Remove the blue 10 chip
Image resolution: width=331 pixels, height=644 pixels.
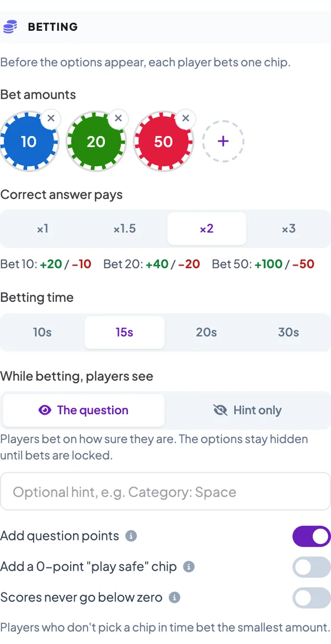pyautogui.click(x=51, y=118)
